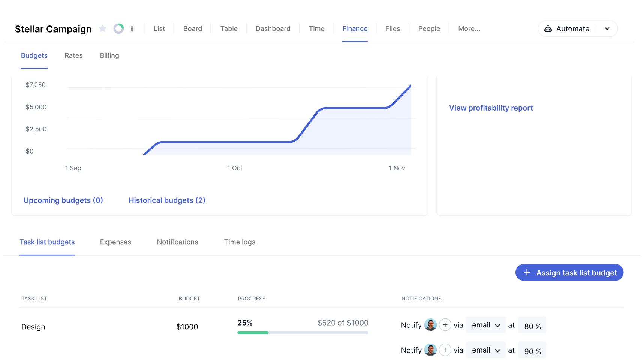Show Historical budgets (2)

tap(167, 200)
